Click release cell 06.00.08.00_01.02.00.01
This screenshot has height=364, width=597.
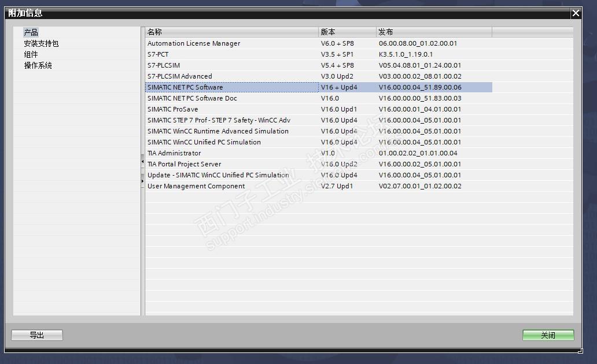434,43
